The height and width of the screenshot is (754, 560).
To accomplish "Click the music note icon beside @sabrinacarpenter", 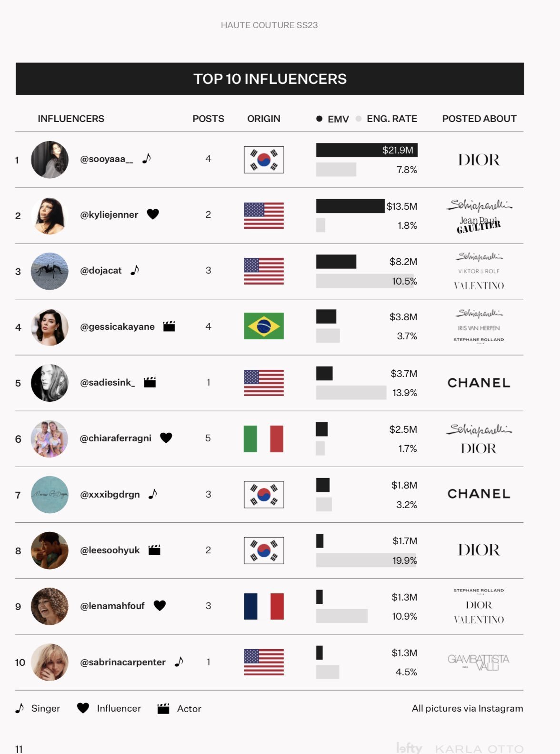I will point(179,662).
